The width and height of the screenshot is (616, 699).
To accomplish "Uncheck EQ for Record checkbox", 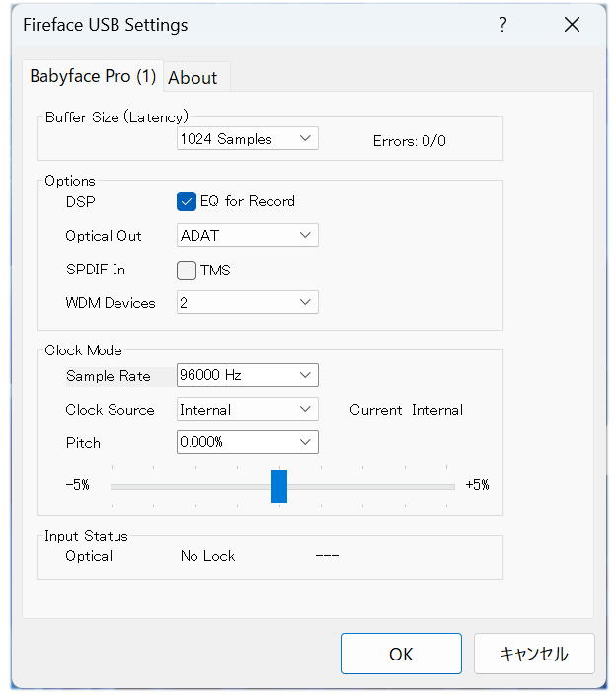I will (187, 201).
